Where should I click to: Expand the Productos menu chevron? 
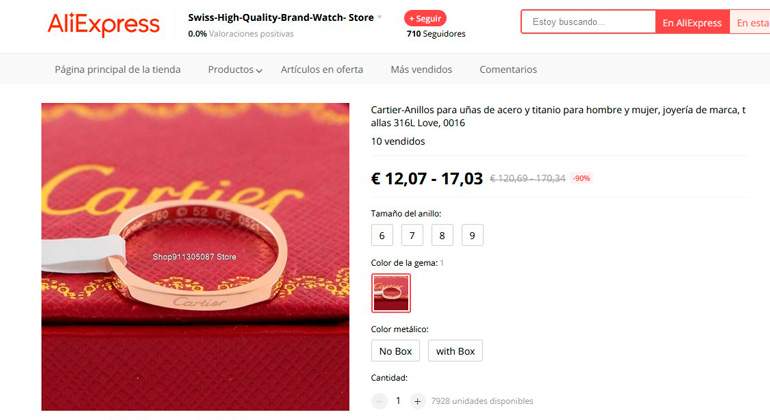point(259,71)
